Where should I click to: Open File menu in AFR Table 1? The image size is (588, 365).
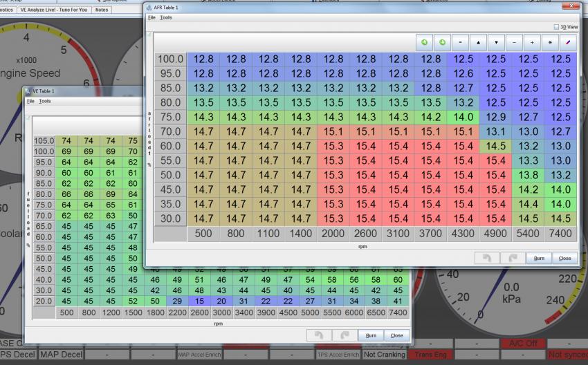tap(151, 17)
